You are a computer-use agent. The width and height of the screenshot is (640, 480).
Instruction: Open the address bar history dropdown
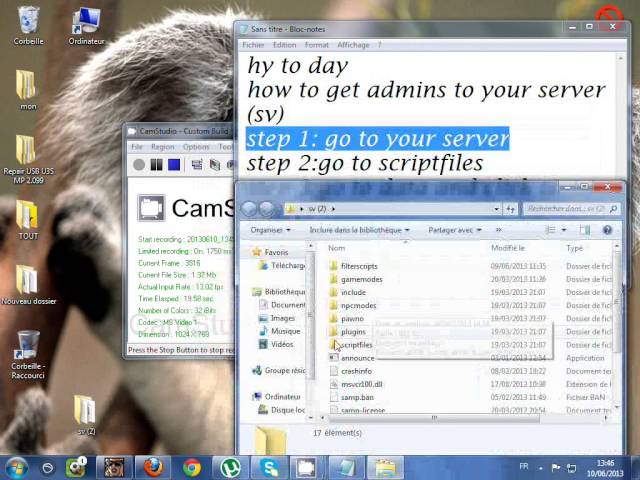[x=496, y=209]
